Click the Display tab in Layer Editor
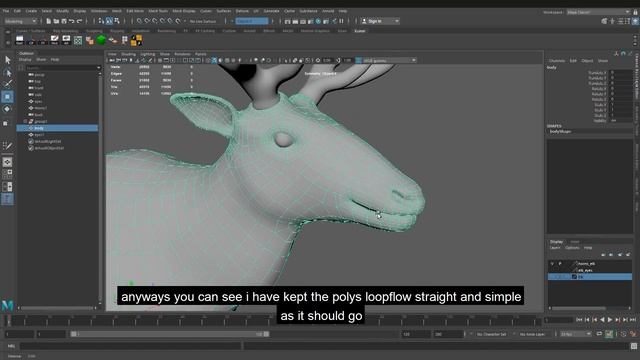 coord(556,242)
